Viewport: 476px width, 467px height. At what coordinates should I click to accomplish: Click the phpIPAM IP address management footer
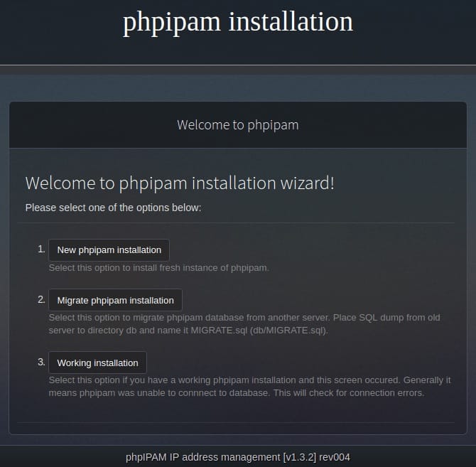click(x=238, y=457)
